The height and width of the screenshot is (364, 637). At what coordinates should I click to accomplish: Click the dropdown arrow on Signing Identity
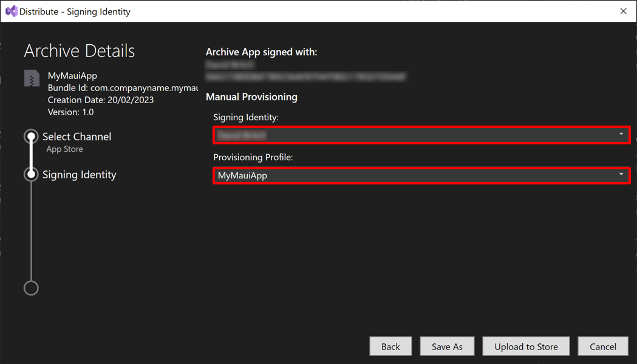[622, 135]
